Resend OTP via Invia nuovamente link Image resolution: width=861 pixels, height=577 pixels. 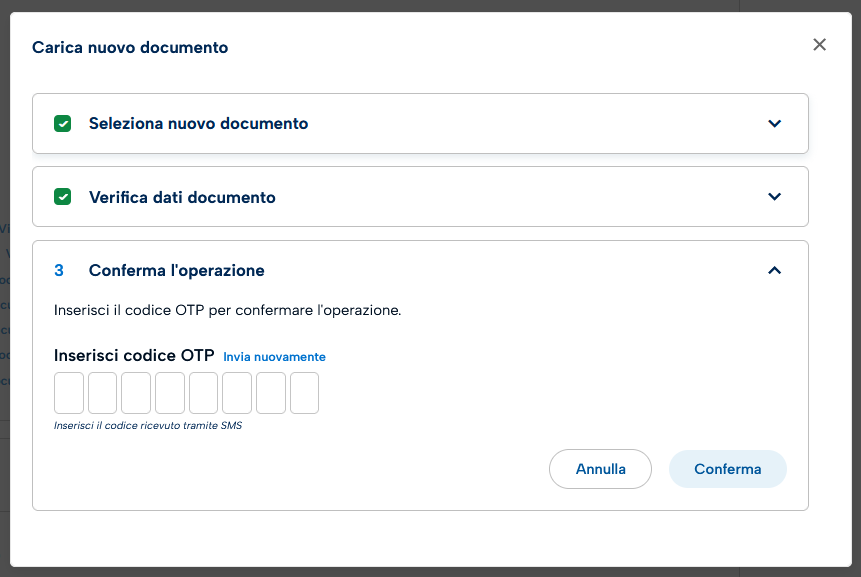pos(274,357)
